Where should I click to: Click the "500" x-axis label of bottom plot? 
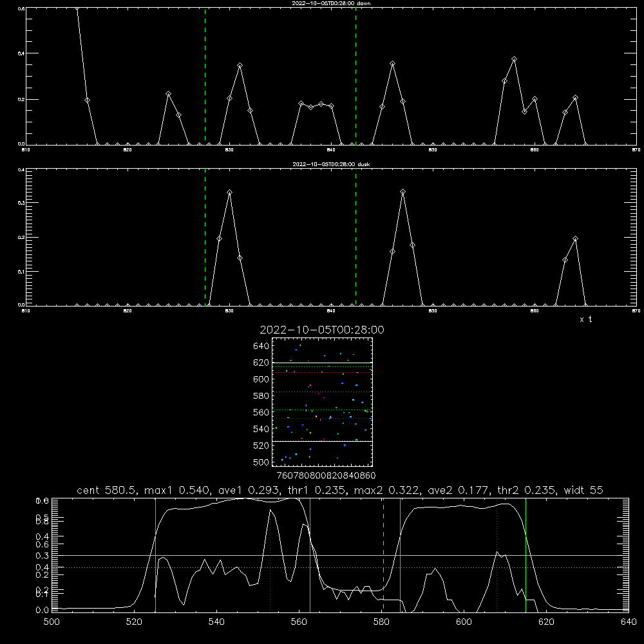pos(52,622)
